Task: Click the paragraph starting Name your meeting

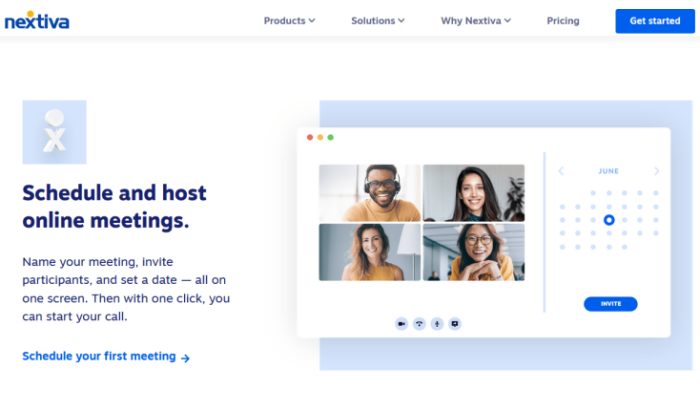Action: coord(126,289)
